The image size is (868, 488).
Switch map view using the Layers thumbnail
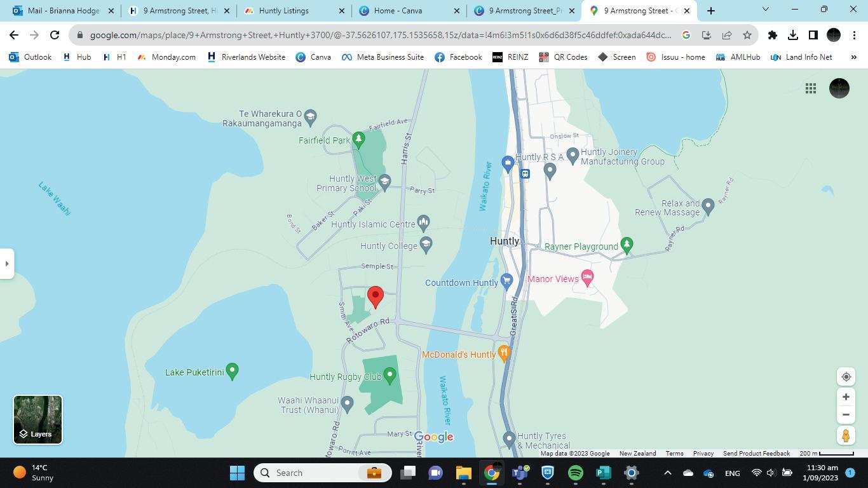[38, 419]
